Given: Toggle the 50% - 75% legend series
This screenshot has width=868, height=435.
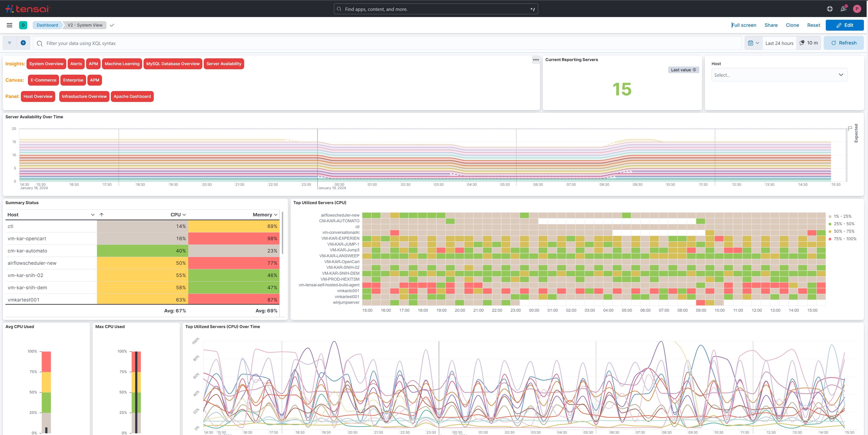Looking at the screenshot, I should tap(841, 231).
